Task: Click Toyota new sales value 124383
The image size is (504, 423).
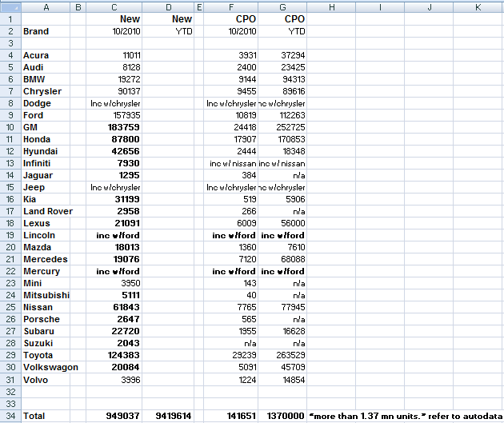Action: (x=114, y=355)
